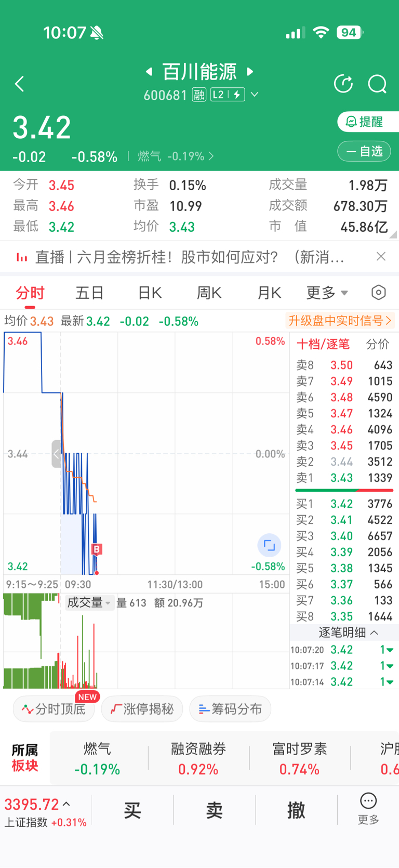Switch to 日K chart tab

pyautogui.click(x=150, y=293)
